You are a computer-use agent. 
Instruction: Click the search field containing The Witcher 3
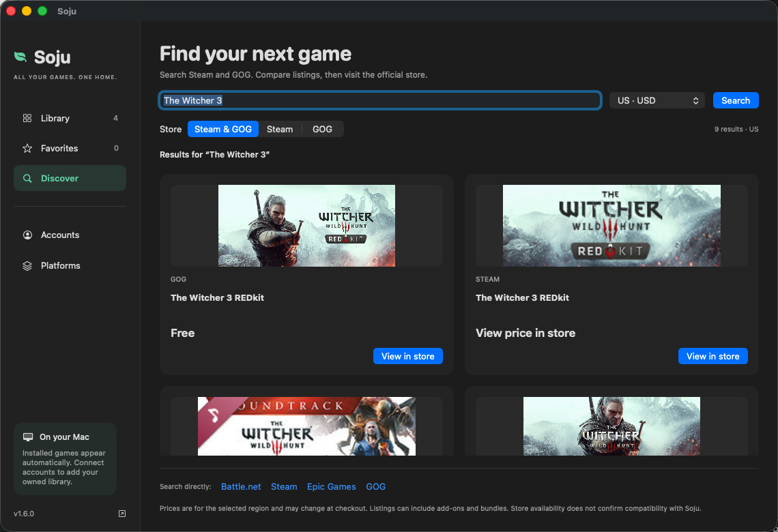pyautogui.click(x=380, y=100)
